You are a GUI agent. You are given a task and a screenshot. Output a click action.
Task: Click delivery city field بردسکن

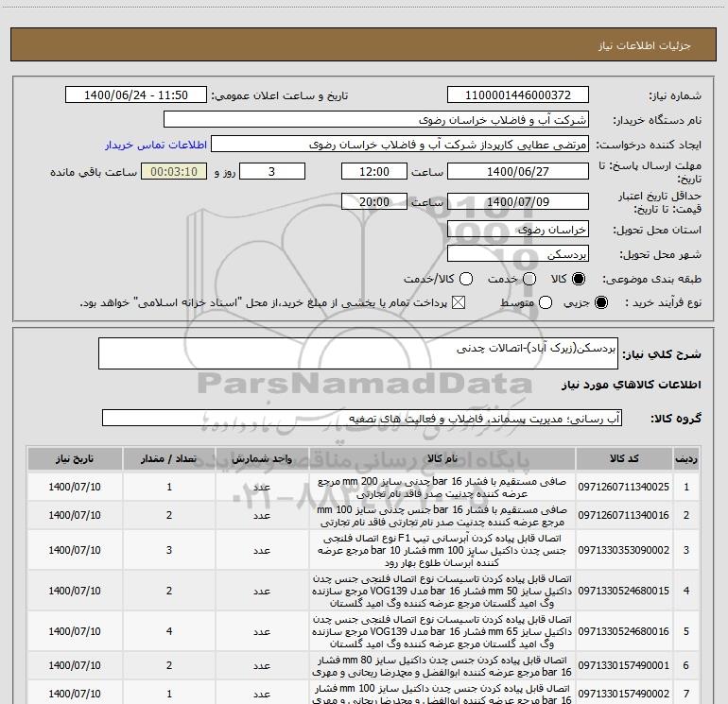pyautogui.click(x=518, y=254)
